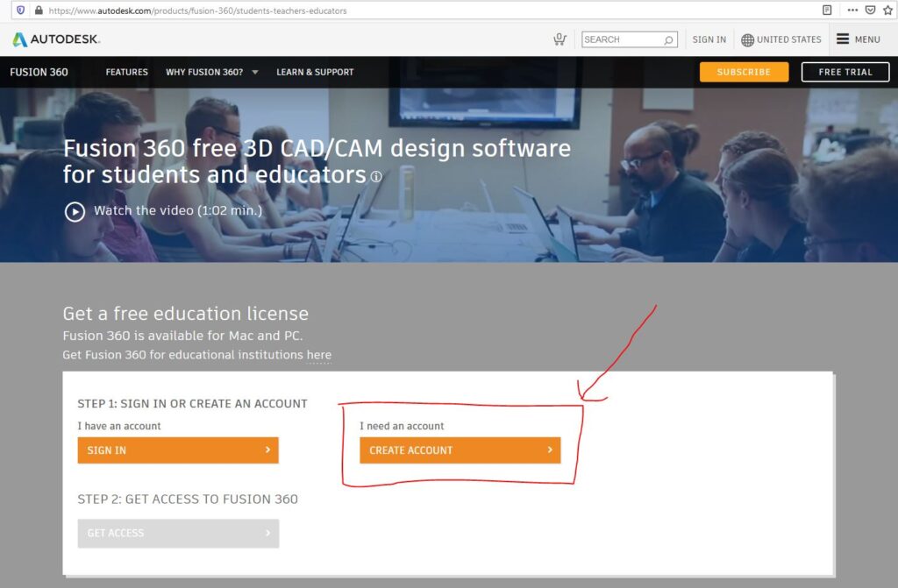This screenshot has width=898, height=588.
Task: Click Sign In link in header
Action: click(709, 39)
